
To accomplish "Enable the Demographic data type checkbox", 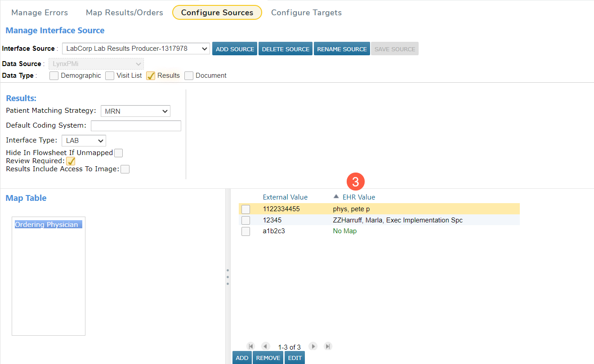I will click(54, 75).
